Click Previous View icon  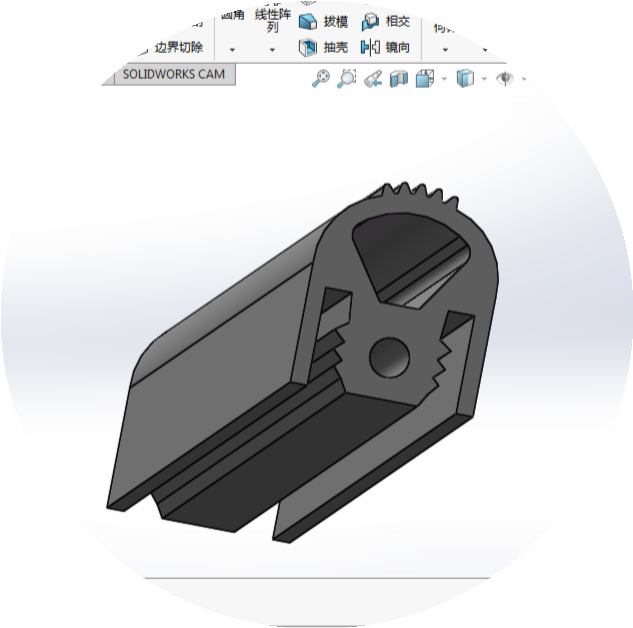tap(372, 78)
